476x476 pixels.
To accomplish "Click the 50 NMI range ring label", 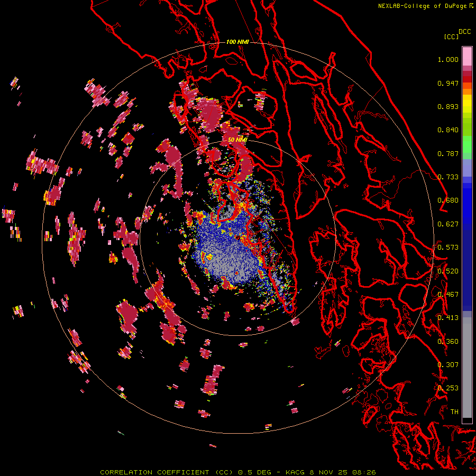I will [237, 140].
